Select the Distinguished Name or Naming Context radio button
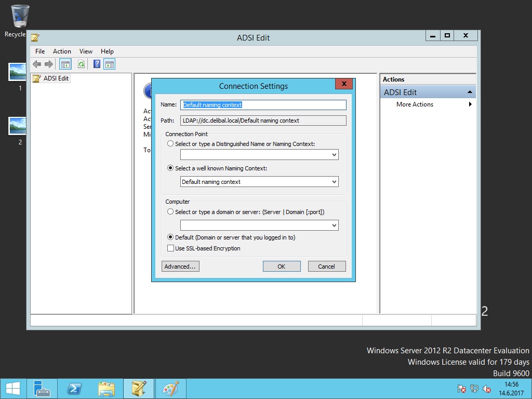Screen dimensions: 532x399 [x=170, y=144]
